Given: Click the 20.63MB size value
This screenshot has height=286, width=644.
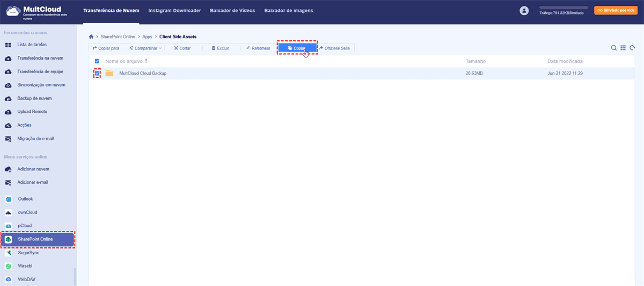Looking at the screenshot, I should click(474, 73).
